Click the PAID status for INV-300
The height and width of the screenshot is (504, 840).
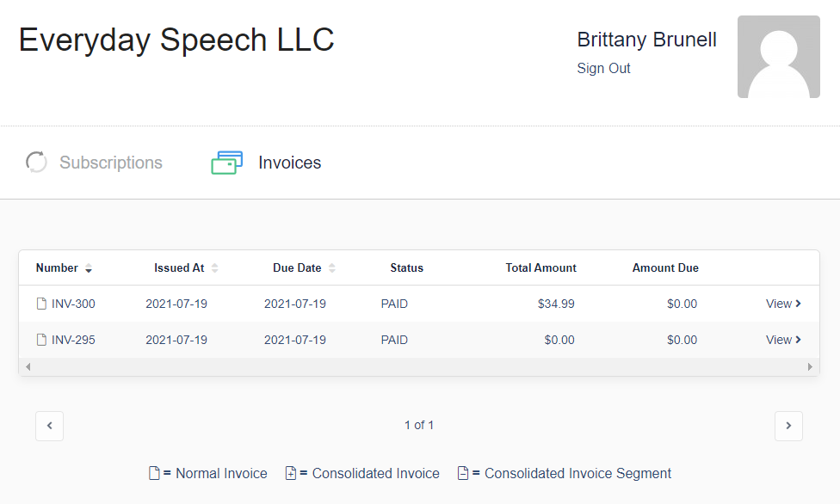(394, 304)
